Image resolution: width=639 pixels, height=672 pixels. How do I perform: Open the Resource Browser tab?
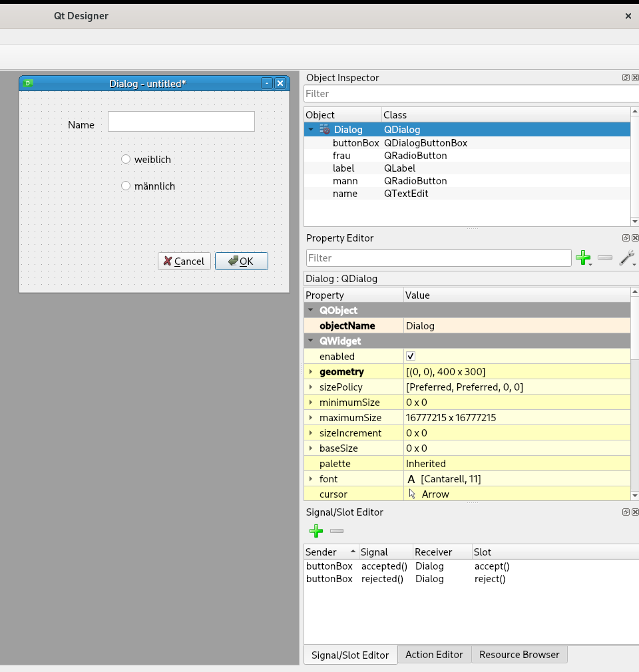[x=519, y=655]
